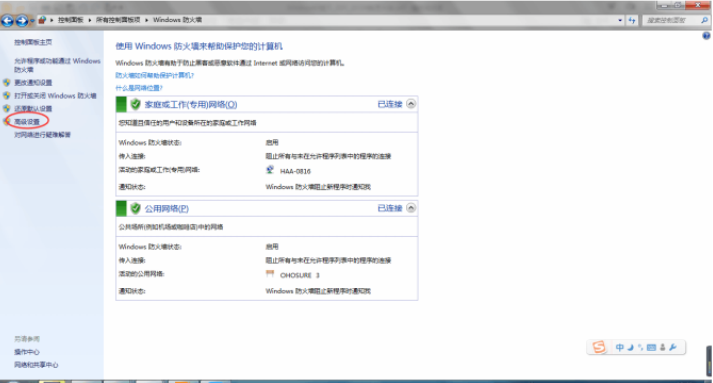Screen dimensions: 713x383
Task: Click the OHOSURE 3 network name
Action: click(x=300, y=275)
